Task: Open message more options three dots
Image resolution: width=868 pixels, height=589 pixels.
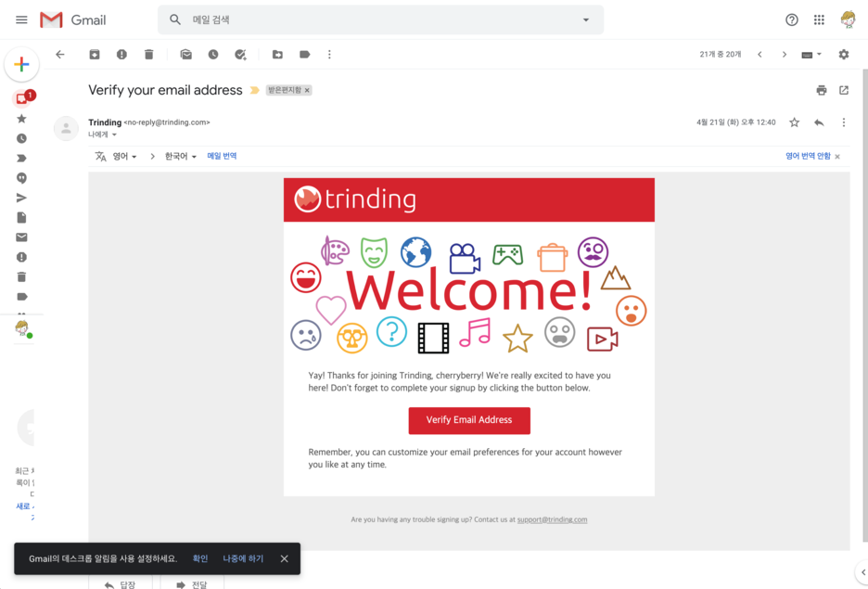Action: pos(844,122)
